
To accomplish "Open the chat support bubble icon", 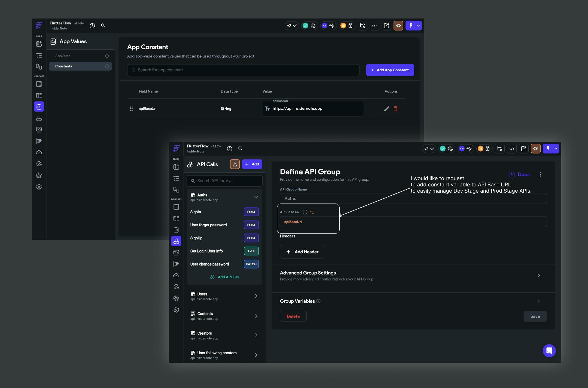I will click(549, 351).
